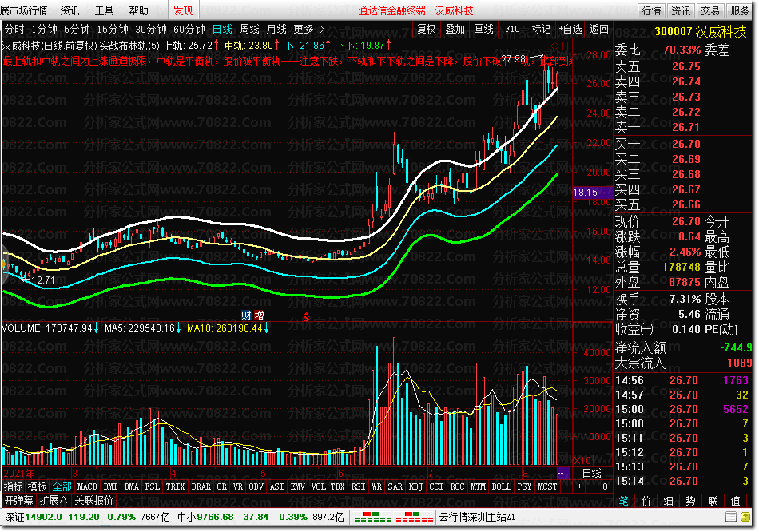Click the 标记 mark tool
The image size is (759, 532).
click(x=541, y=29)
